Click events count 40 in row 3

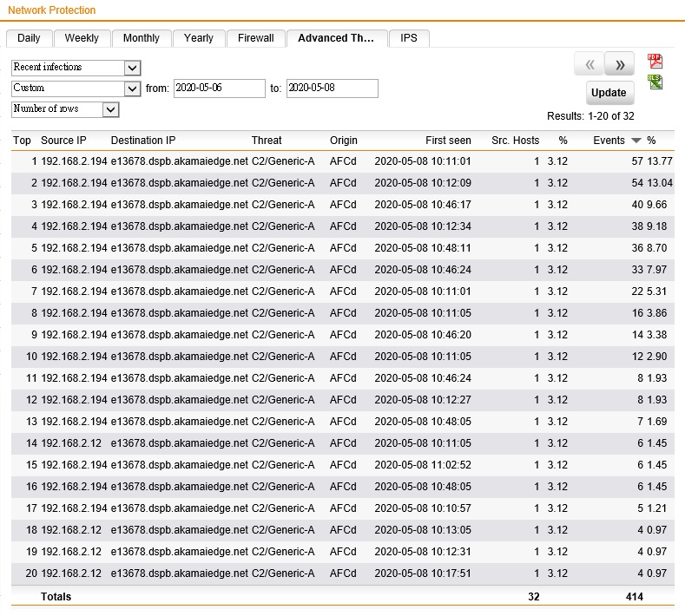(x=637, y=205)
